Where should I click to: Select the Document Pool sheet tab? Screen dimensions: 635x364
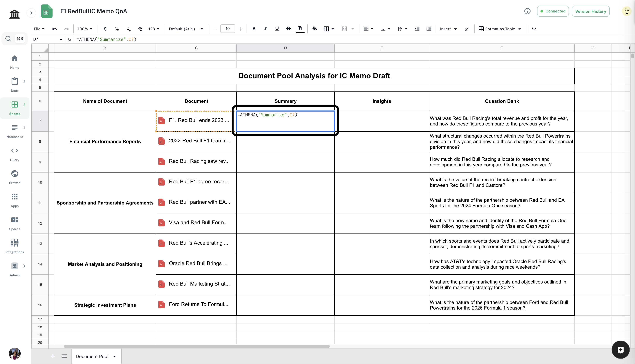92,356
